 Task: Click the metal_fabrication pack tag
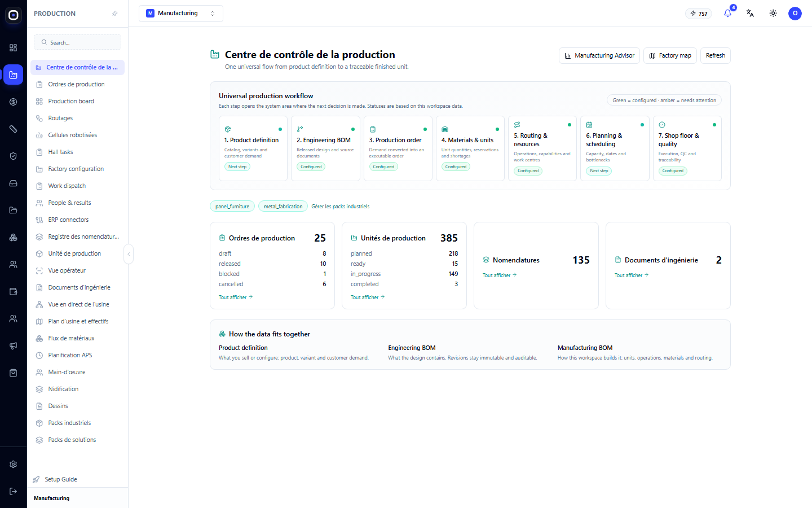pyautogui.click(x=283, y=207)
